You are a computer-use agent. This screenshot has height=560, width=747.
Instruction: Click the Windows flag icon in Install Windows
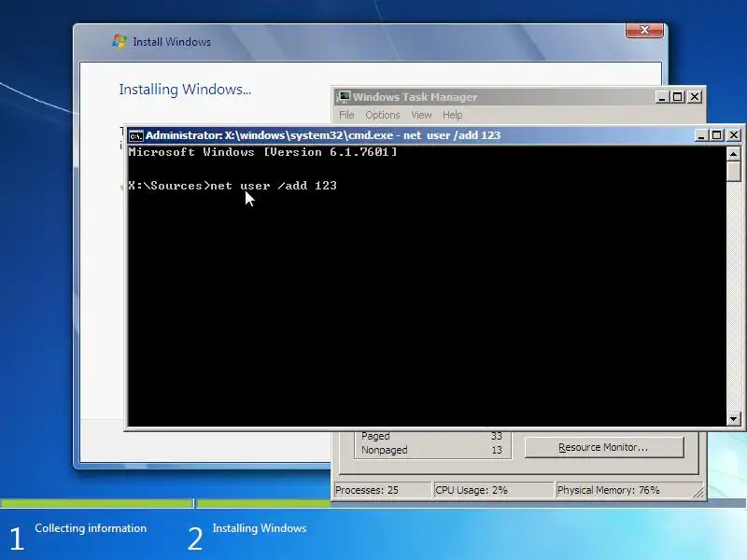(x=120, y=41)
